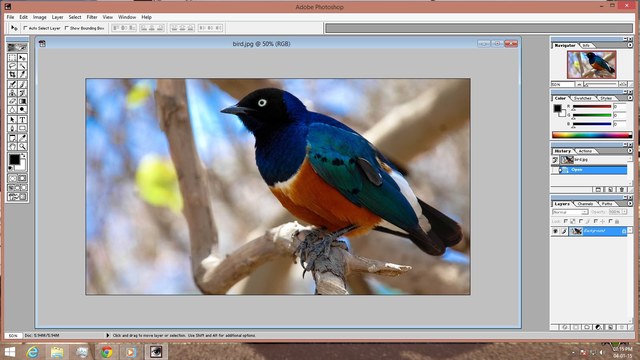Enable Show Bounding Box checkbox

67,28
